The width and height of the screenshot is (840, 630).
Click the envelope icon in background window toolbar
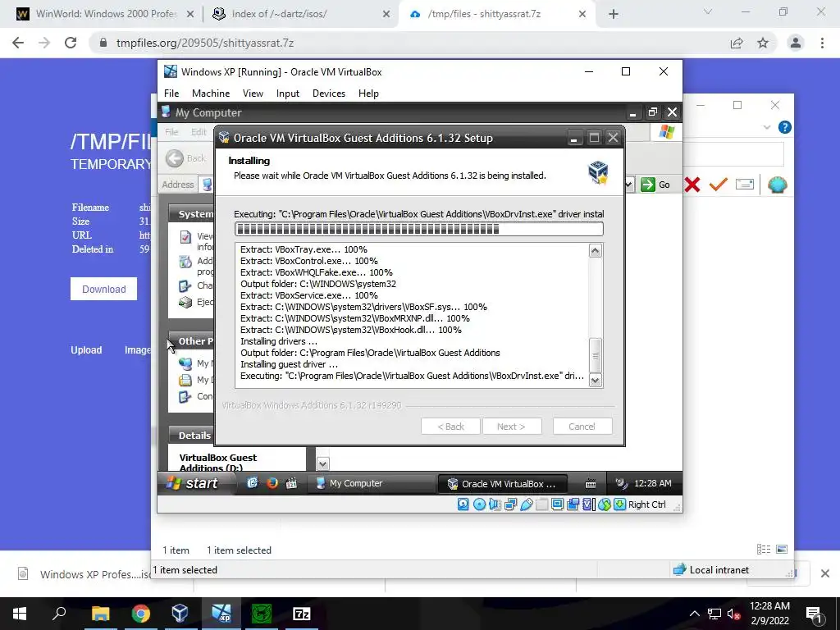pyautogui.click(x=745, y=185)
